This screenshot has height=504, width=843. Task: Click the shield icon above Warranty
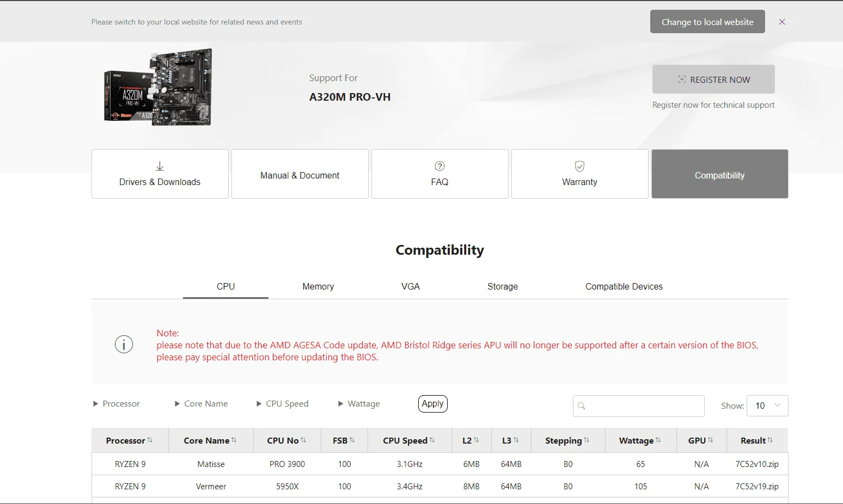(x=580, y=166)
